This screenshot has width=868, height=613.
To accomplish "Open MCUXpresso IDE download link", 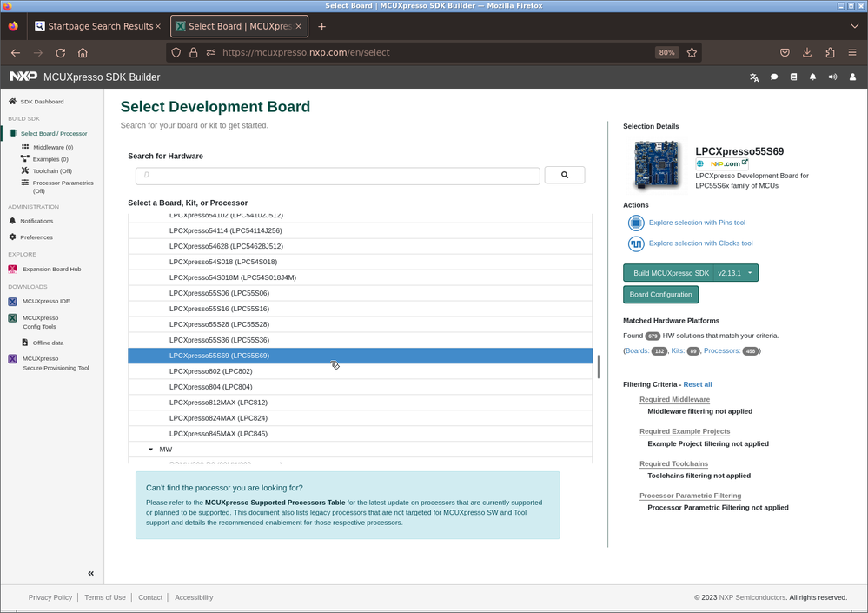I will (39, 301).
